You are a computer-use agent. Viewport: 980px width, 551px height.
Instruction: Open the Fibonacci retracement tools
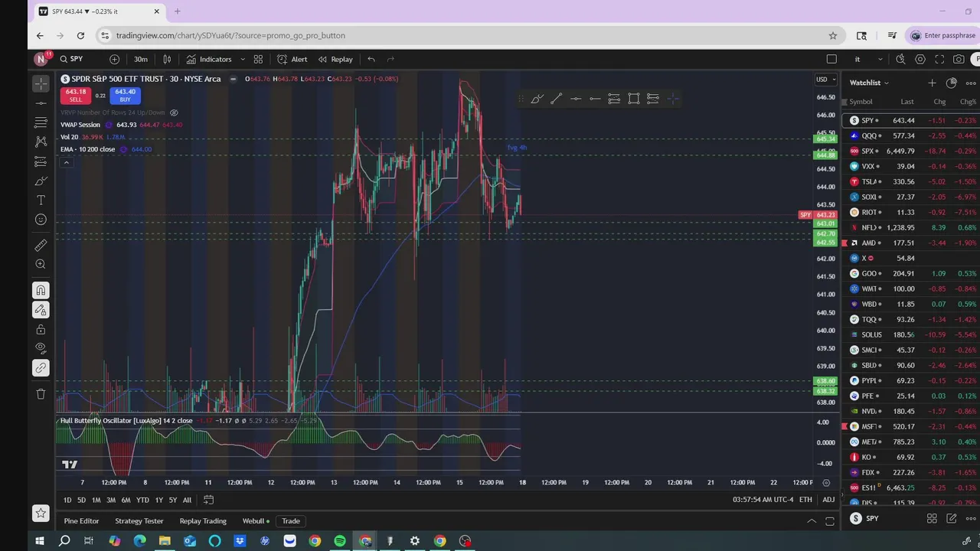pos(41,122)
